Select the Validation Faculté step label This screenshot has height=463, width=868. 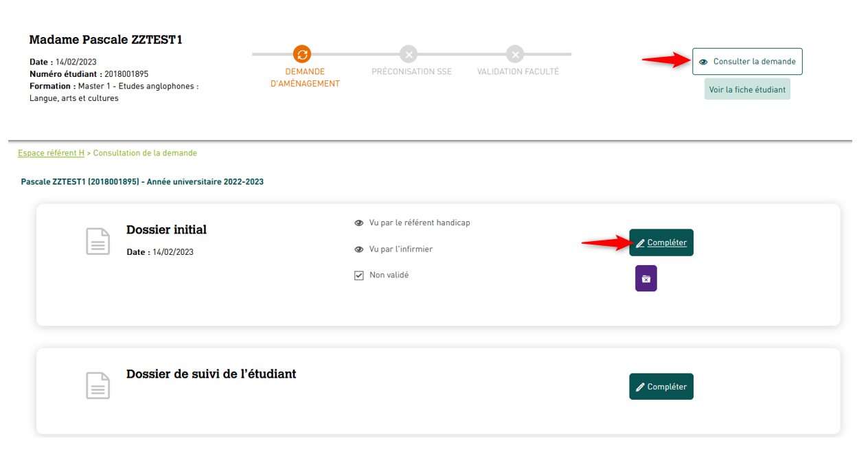click(518, 71)
